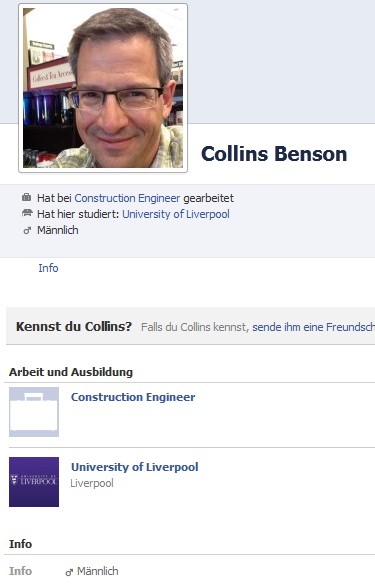
Task: Open the Construction Engineer placeholder briefcase thumbnail
Action: 34,412
